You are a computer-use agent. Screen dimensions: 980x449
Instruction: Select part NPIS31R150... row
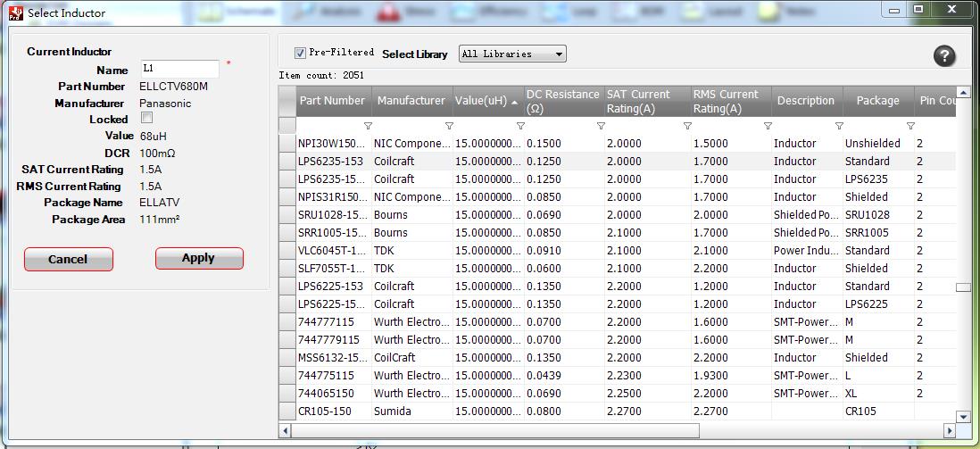(333, 197)
